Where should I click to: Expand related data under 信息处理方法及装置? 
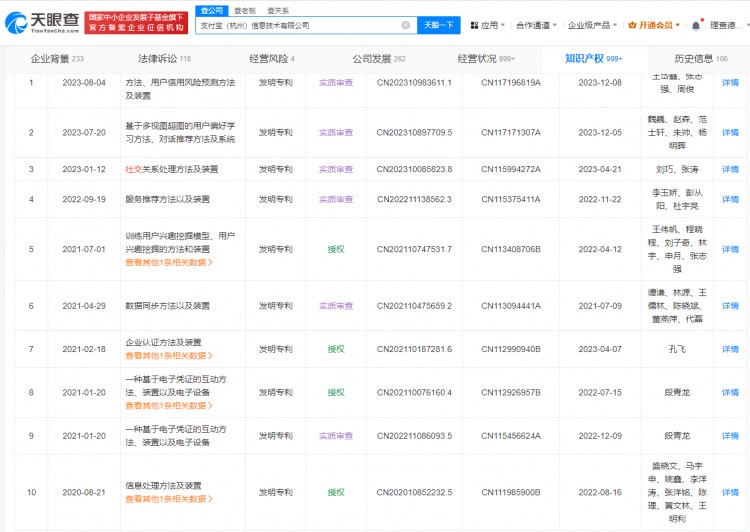pyautogui.click(x=169, y=499)
